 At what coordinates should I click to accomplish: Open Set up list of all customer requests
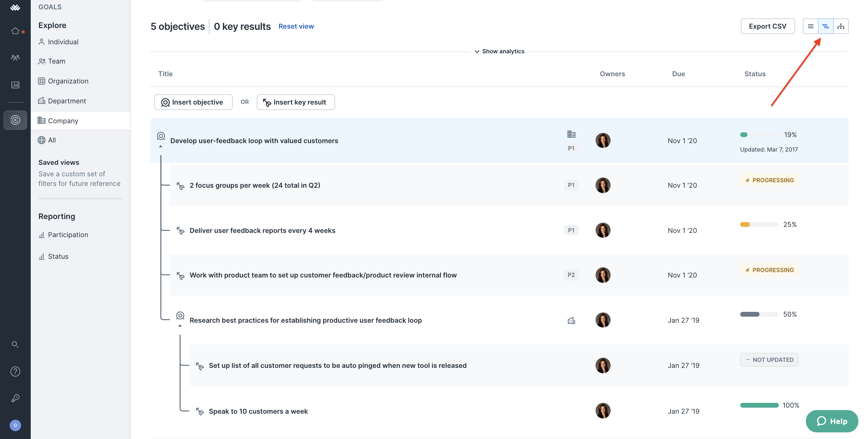pos(338,365)
